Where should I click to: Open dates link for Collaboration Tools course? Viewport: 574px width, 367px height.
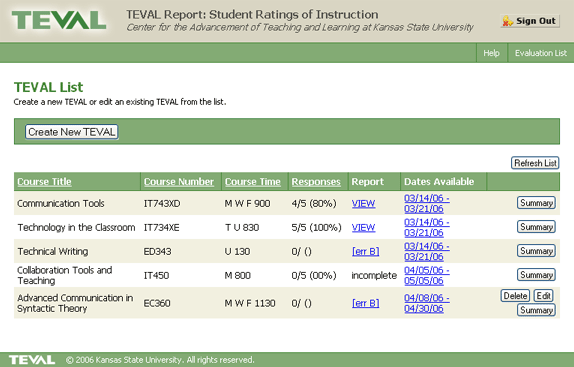[427, 276]
